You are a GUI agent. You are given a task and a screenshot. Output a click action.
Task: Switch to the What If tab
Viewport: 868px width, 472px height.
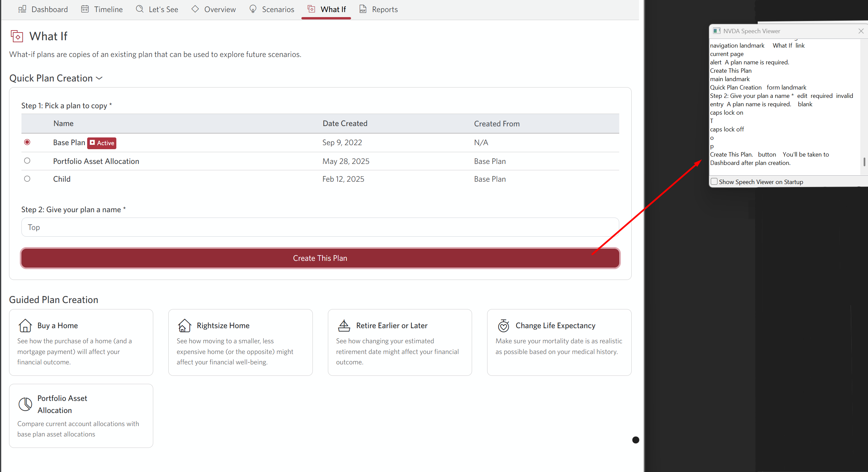pyautogui.click(x=333, y=9)
